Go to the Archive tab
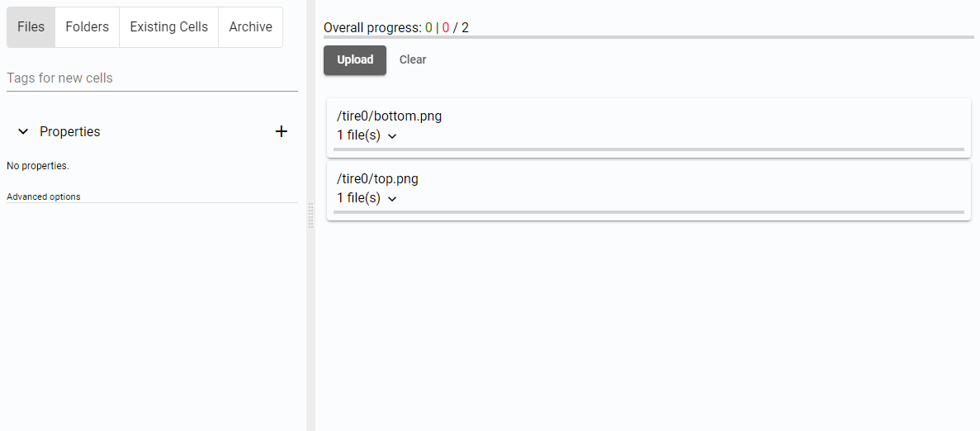The height and width of the screenshot is (431, 980). [x=251, y=27]
